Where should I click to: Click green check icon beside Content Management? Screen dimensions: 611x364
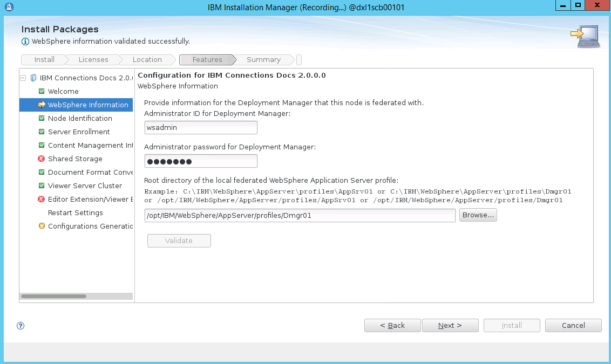tap(42, 145)
